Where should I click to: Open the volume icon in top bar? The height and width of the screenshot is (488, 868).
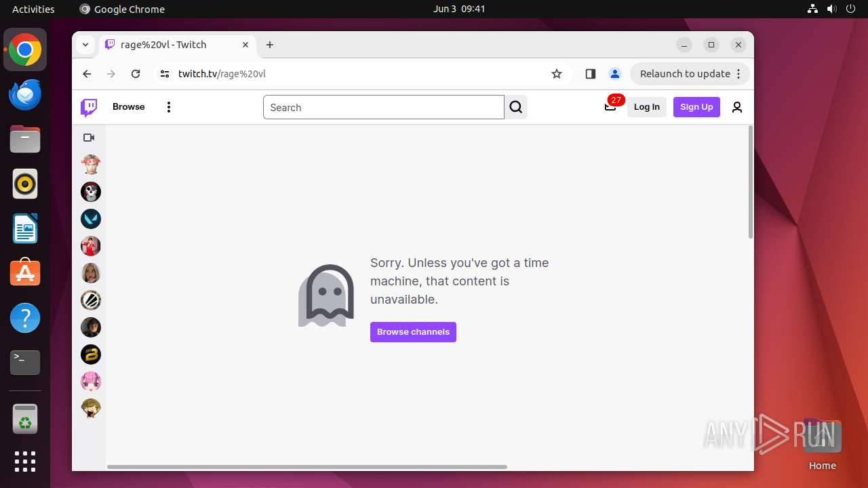point(831,9)
